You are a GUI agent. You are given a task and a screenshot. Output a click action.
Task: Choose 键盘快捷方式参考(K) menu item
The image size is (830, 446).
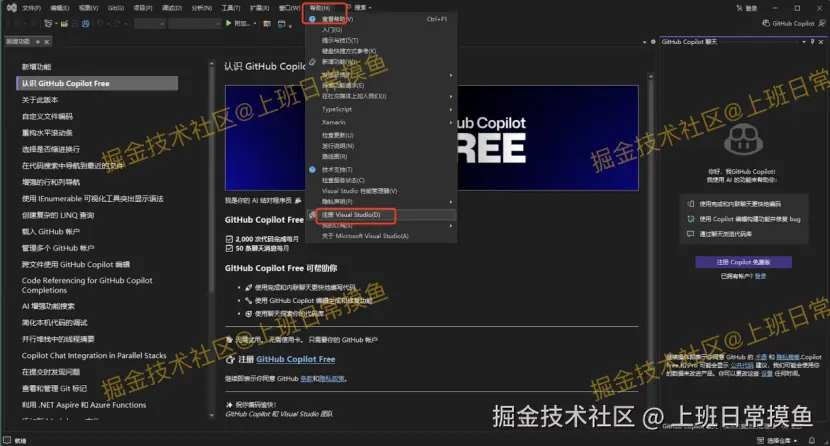381,51
